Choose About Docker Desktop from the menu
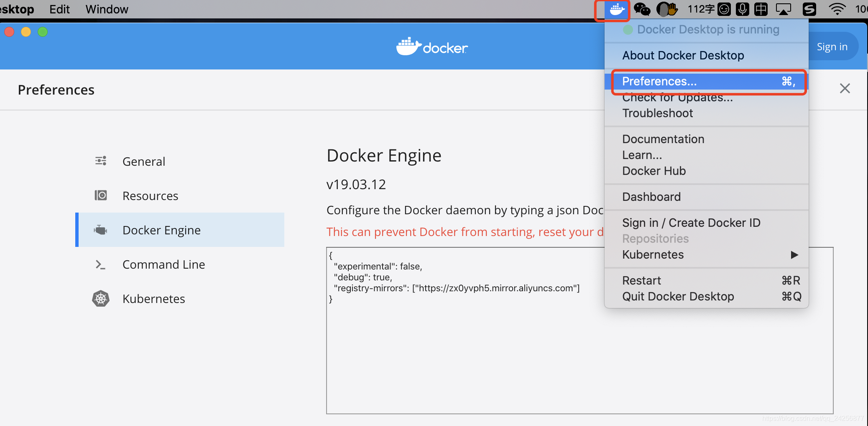Image resolution: width=868 pixels, height=426 pixels. coord(707,55)
